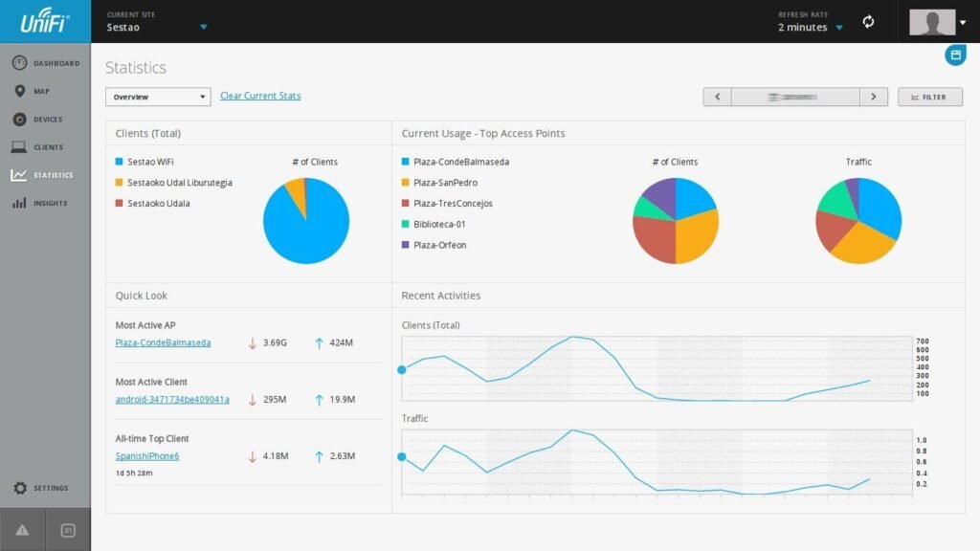
Task: Expand the Current Site dropdown
Action: [x=203, y=28]
